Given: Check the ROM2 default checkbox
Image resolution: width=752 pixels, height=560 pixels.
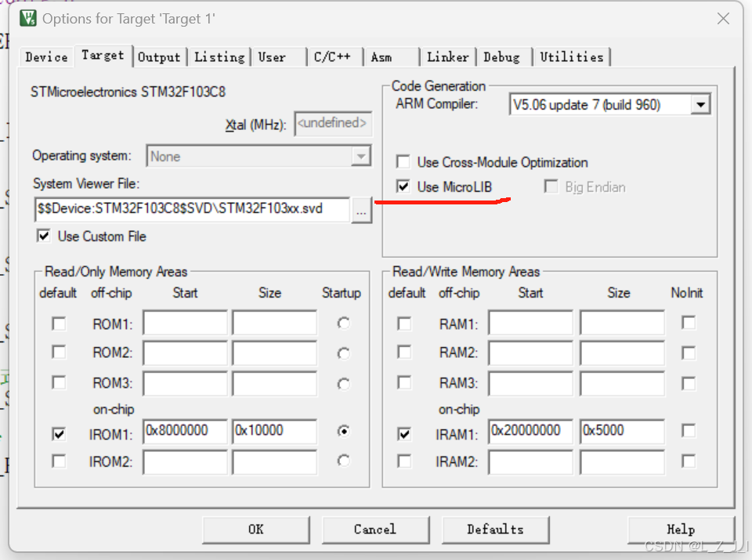Looking at the screenshot, I should [x=59, y=352].
